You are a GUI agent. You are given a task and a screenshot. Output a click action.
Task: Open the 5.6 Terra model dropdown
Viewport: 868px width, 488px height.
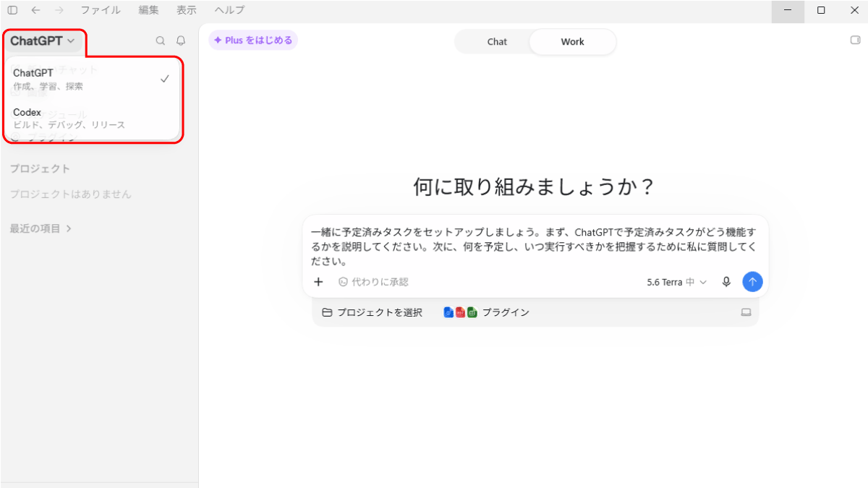tap(677, 282)
